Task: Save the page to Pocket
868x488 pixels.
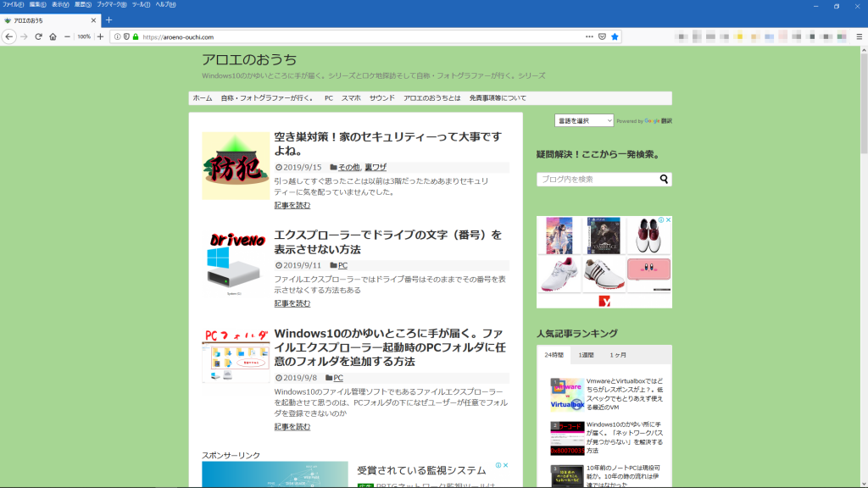Action: click(x=602, y=37)
